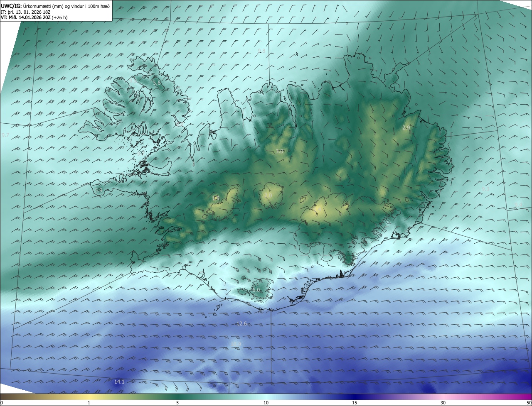Click the 2.9 value in northeast Iceland

[406, 128]
